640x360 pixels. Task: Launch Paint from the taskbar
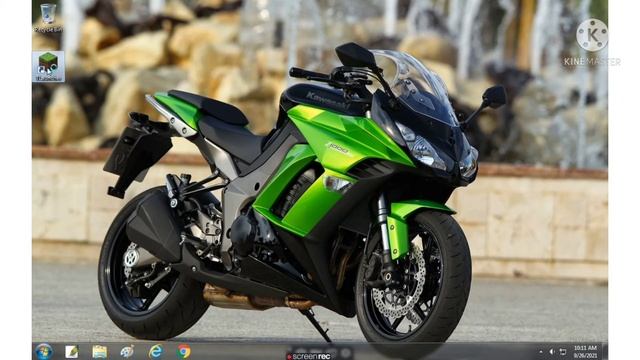coord(127,351)
